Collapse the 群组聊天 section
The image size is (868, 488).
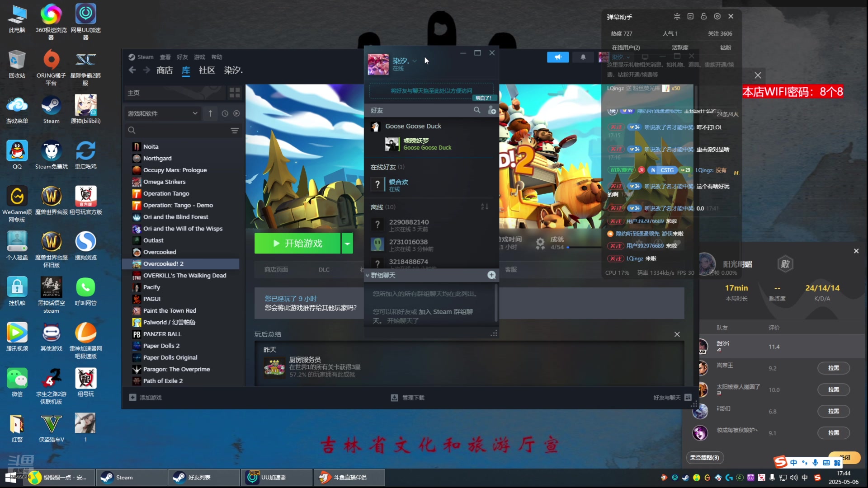pyautogui.click(x=368, y=275)
